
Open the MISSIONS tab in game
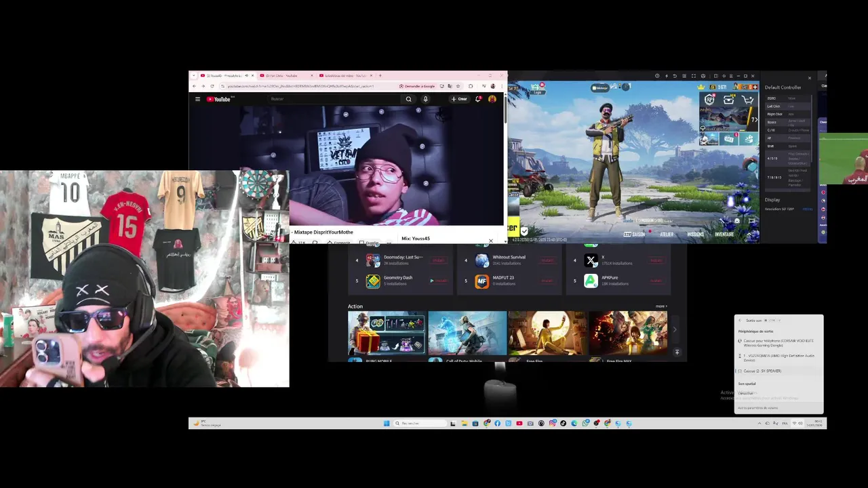click(695, 234)
